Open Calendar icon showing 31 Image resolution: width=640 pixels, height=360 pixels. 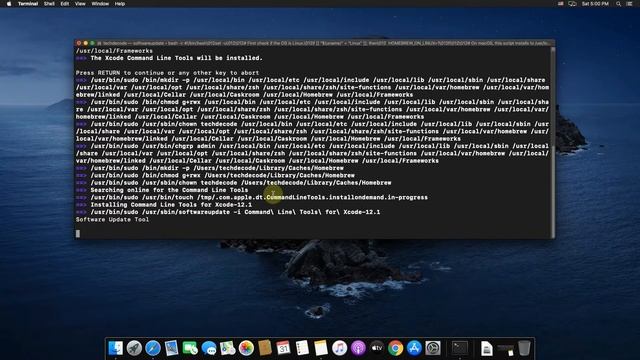click(x=283, y=348)
